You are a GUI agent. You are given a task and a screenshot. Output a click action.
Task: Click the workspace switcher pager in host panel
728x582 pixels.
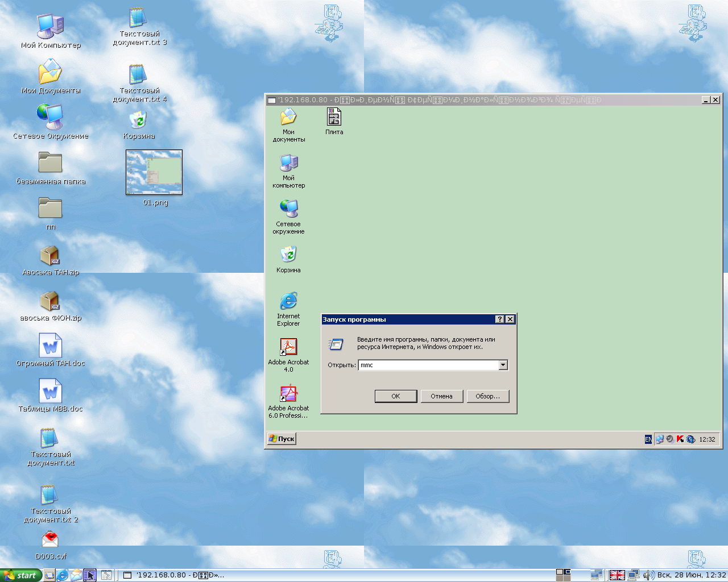point(563,575)
